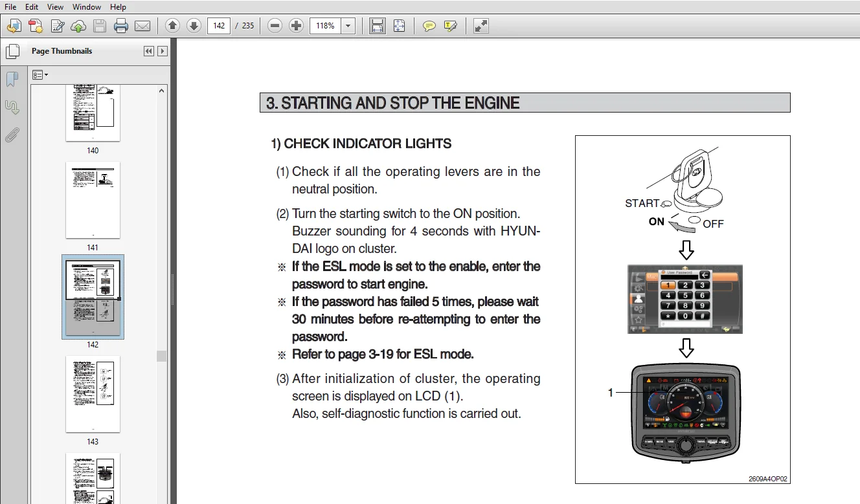The image size is (860, 504).
Task: Click the 'OFF' label in the key switch diagram
Action: pos(713,224)
